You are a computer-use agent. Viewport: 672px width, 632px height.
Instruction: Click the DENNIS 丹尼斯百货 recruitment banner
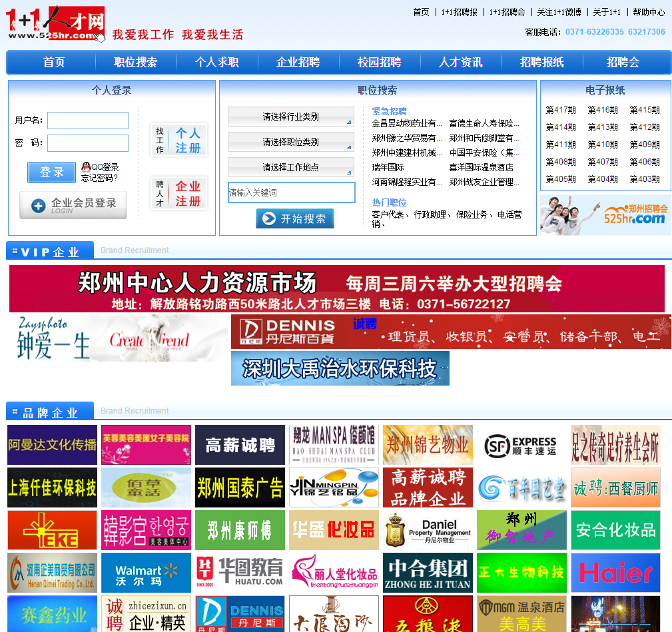click(452, 332)
